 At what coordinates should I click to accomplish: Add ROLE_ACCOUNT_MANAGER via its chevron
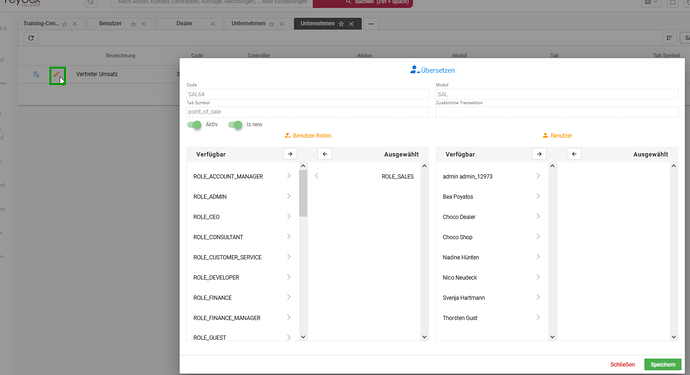pos(289,176)
